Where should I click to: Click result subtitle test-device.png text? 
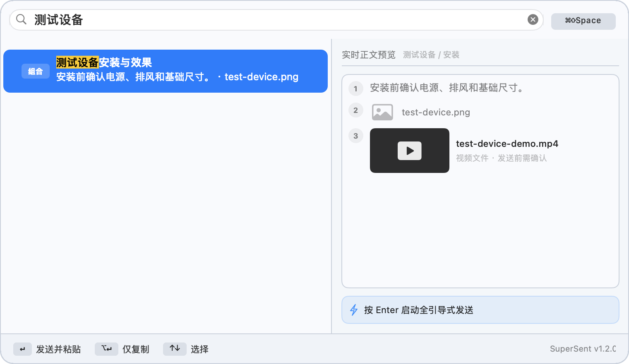click(261, 77)
